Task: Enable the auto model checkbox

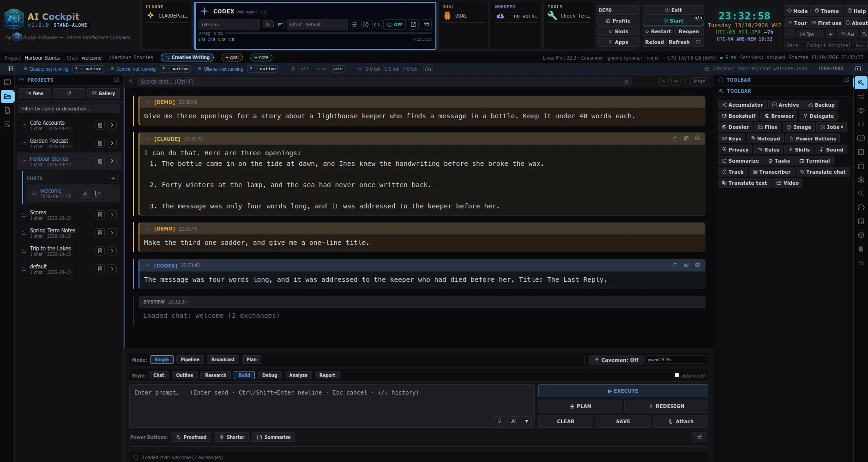Action: 677,376
